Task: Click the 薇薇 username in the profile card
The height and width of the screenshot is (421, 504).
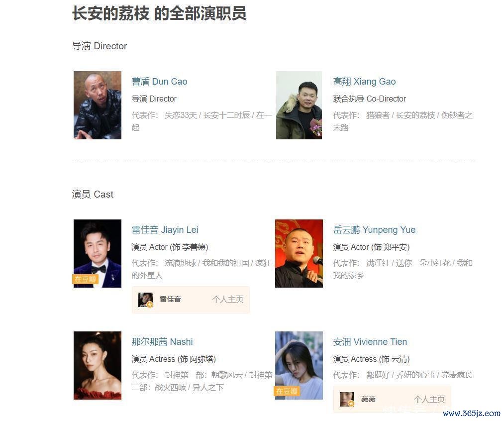Action: click(368, 399)
